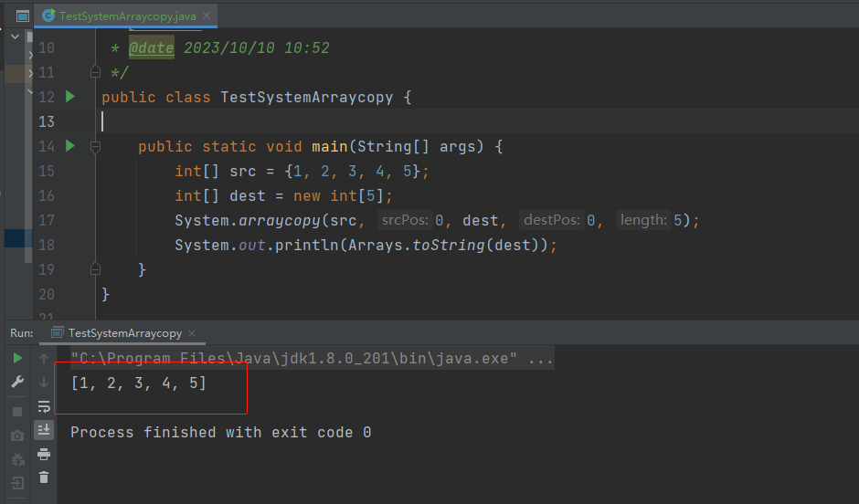Run main method via gutter icon on line 14

pos(70,146)
